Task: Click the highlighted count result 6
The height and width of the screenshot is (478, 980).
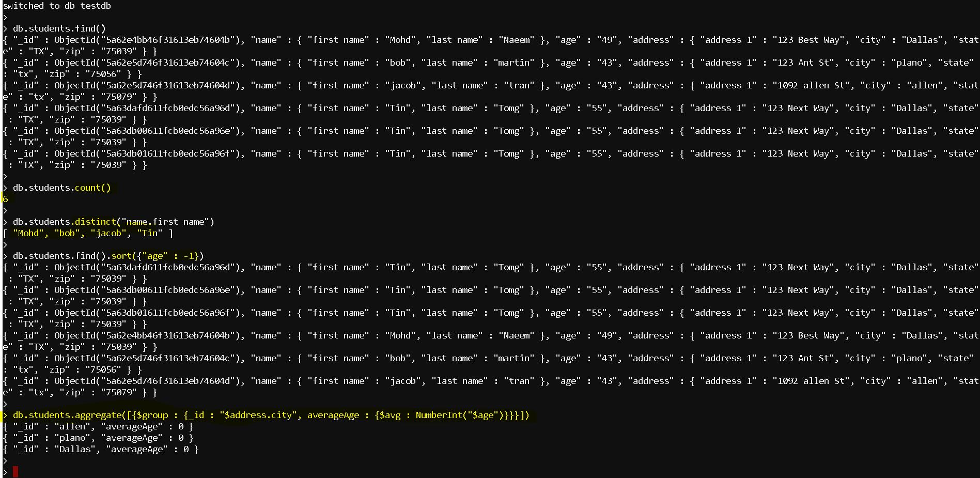Action: pyautogui.click(x=5, y=199)
